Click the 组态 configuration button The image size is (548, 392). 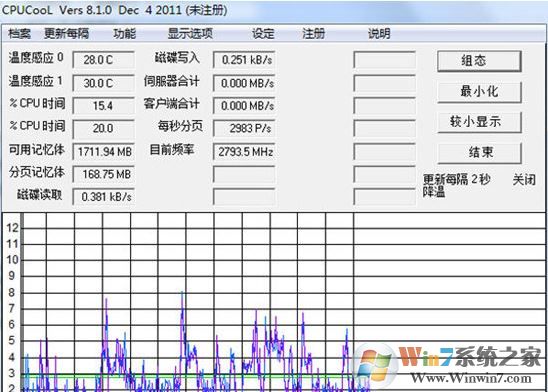(x=479, y=61)
